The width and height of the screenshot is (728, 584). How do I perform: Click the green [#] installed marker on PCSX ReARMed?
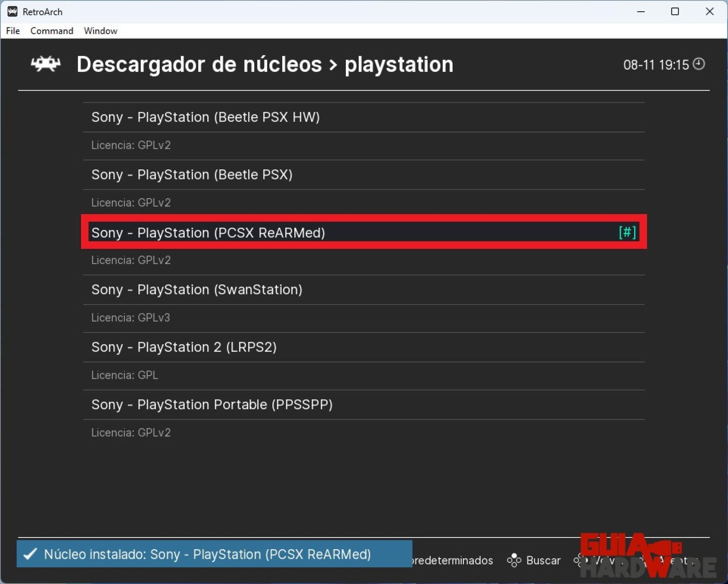coord(628,233)
